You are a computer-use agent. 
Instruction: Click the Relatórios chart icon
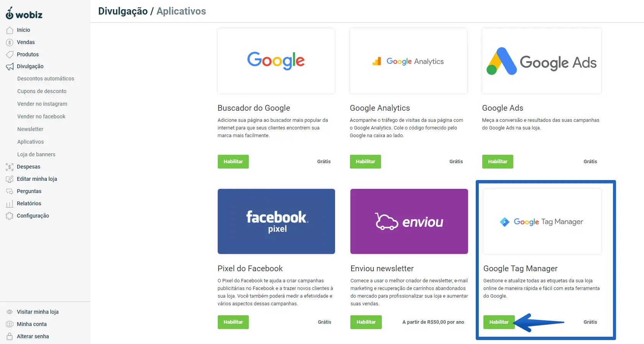(x=10, y=204)
